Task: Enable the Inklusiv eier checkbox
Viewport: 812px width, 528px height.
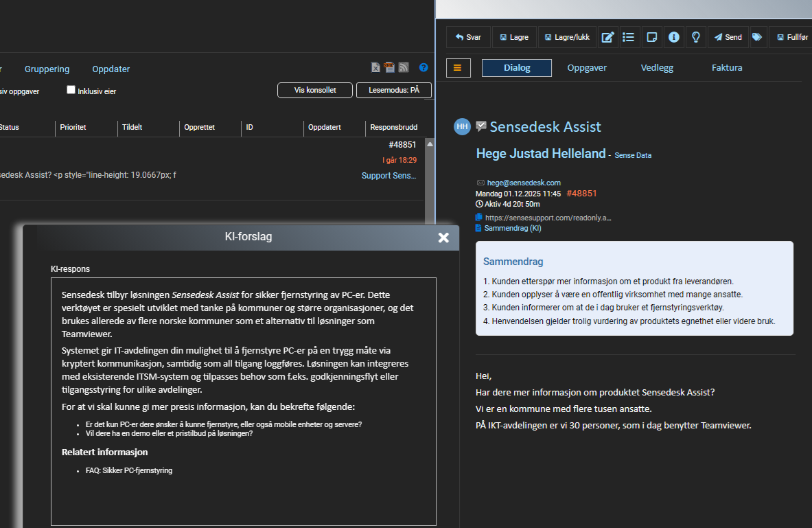Action: 71,90
